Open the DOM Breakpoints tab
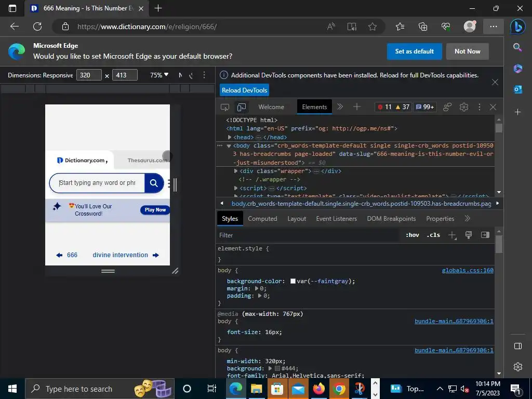This screenshot has height=399, width=532. pyautogui.click(x=391, y=219)
